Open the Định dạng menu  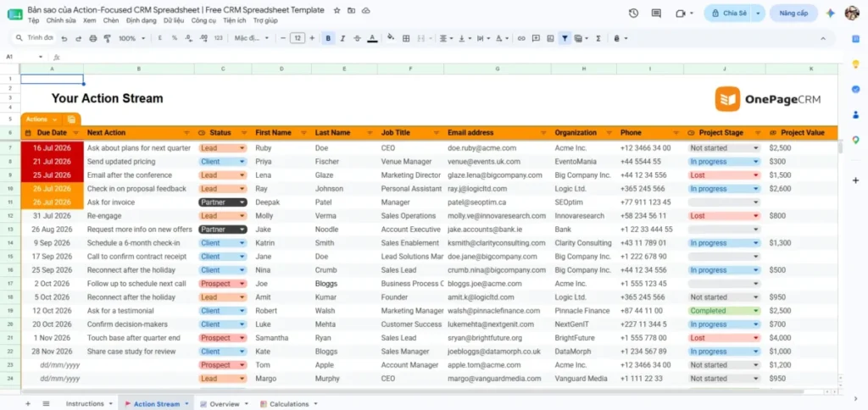[x=142, y=20]
